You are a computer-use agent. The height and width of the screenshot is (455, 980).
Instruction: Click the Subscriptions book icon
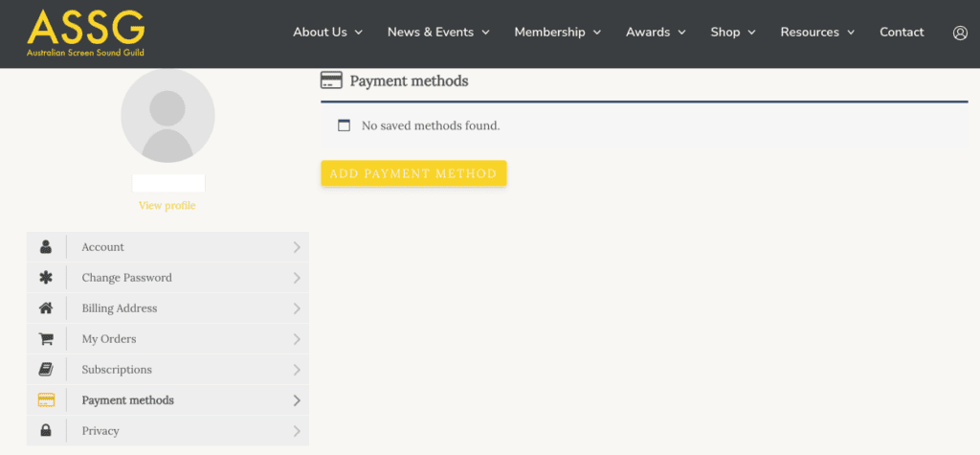point(46,369)
